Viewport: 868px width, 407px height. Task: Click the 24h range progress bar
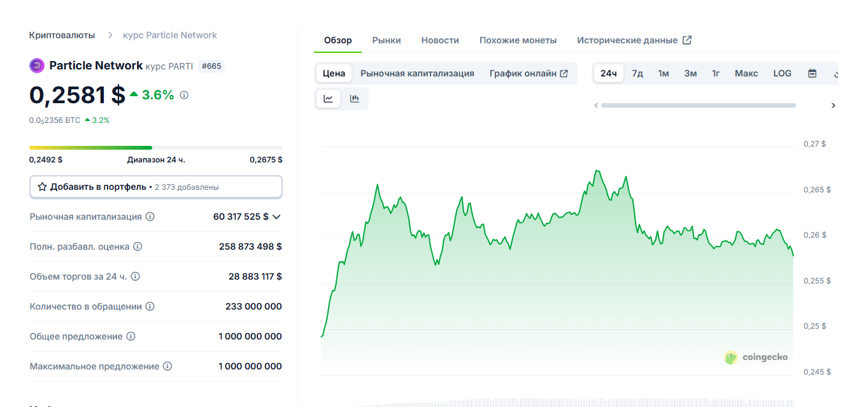pyautogui.click(x=156, y=148)
